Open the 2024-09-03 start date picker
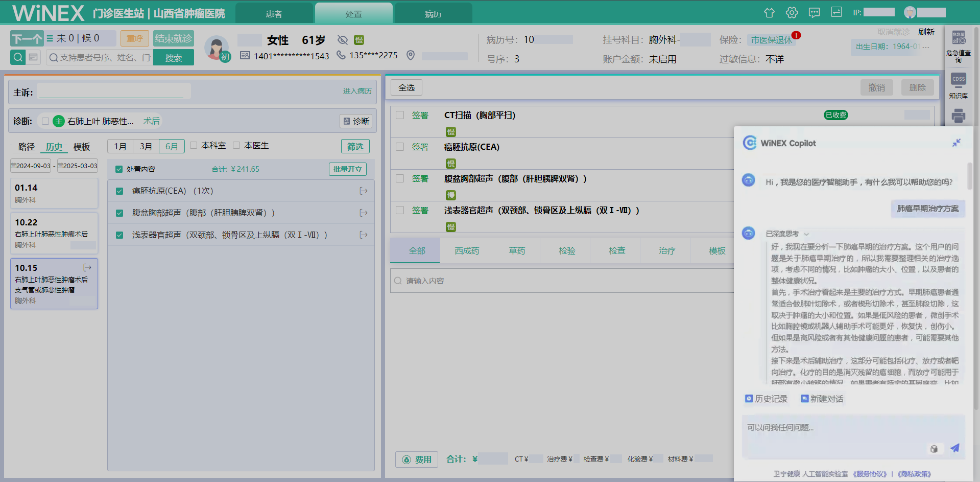The height and width of the screenshot is (482, 980). 31,166
